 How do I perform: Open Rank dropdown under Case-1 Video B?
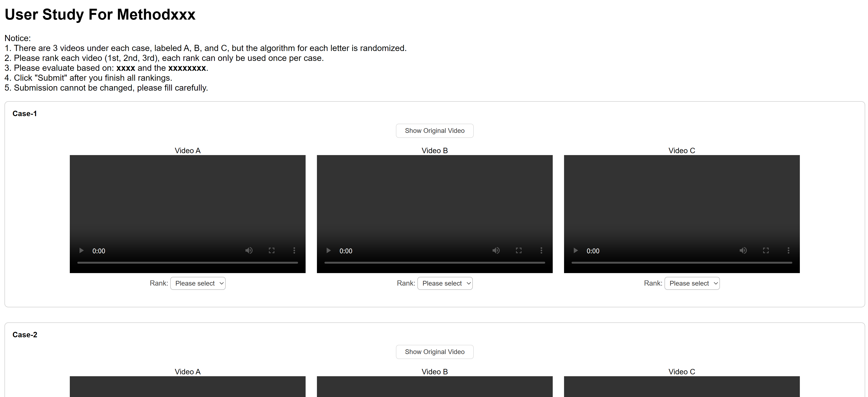445,283
